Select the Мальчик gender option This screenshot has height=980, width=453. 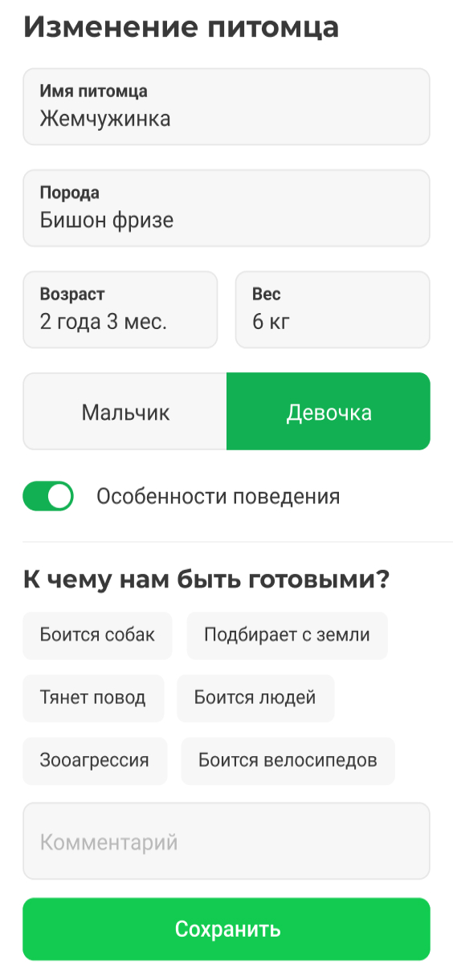[x=125, y=412]
